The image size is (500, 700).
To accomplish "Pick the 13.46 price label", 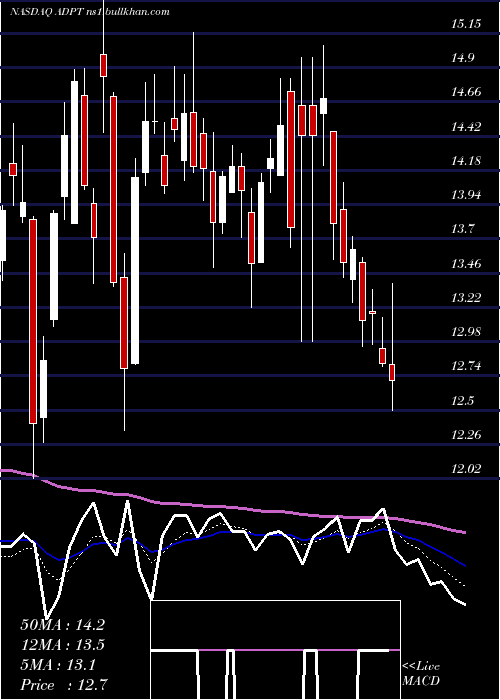I will (466, 263).
